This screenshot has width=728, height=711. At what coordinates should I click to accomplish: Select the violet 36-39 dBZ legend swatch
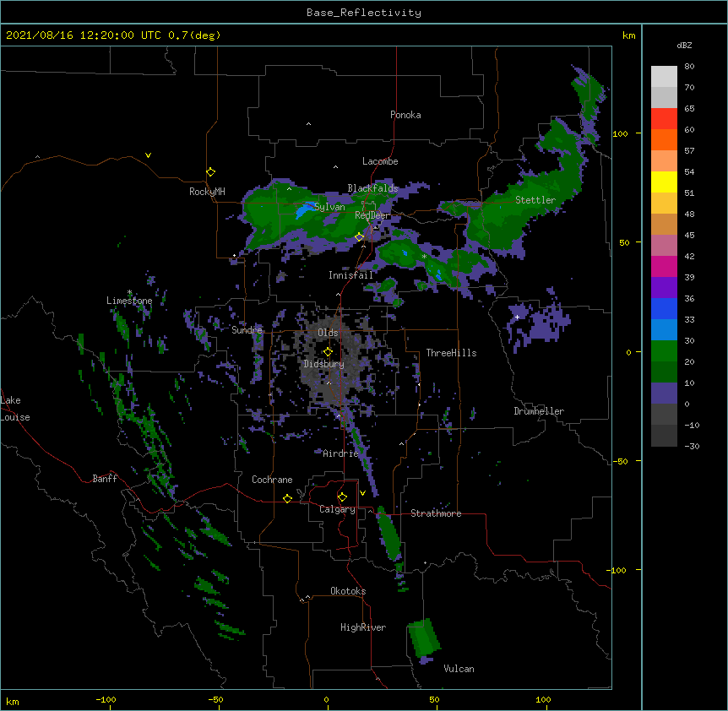[664, 288]
